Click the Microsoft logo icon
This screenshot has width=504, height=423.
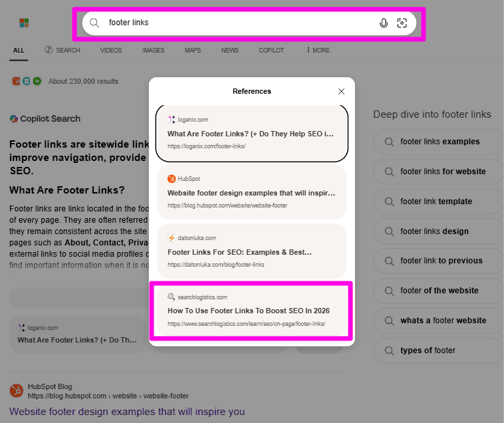[x=24, y=23]
